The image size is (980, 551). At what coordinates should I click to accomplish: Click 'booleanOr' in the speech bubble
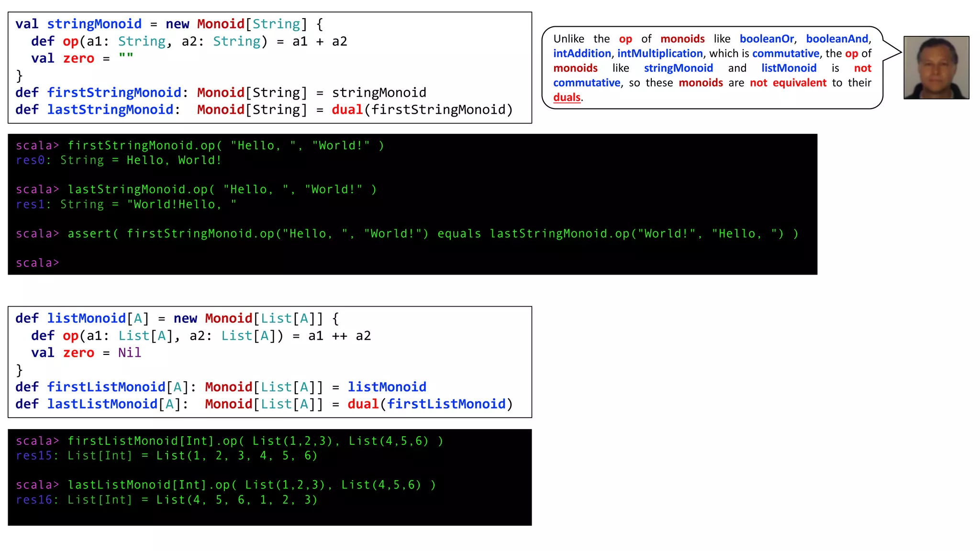pyautogui.click(x=767, y=39)
